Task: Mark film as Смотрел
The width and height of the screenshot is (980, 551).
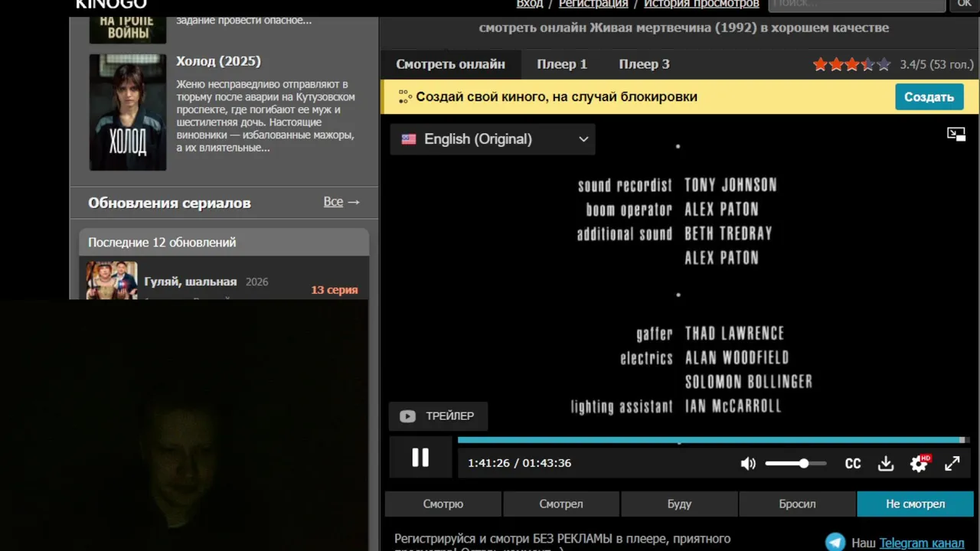Action: [x=561, y=504]
